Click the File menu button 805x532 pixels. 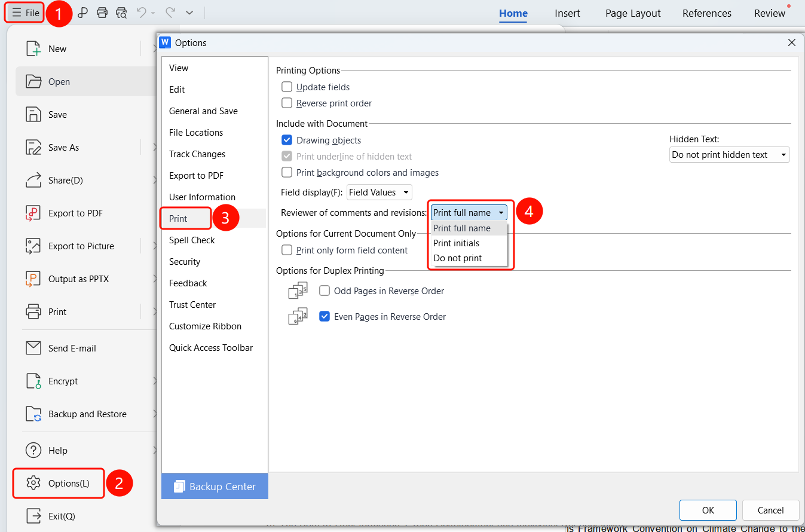(25, 13)
